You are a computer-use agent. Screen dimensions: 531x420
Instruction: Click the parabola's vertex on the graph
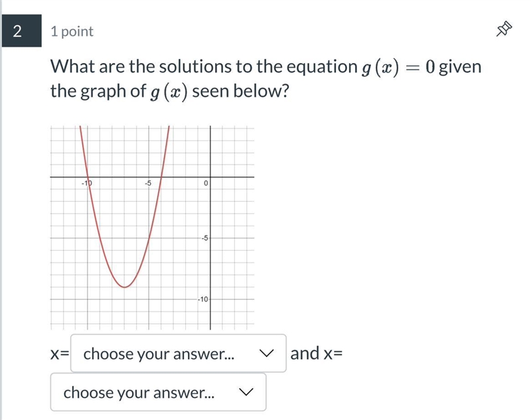[125, 287]
